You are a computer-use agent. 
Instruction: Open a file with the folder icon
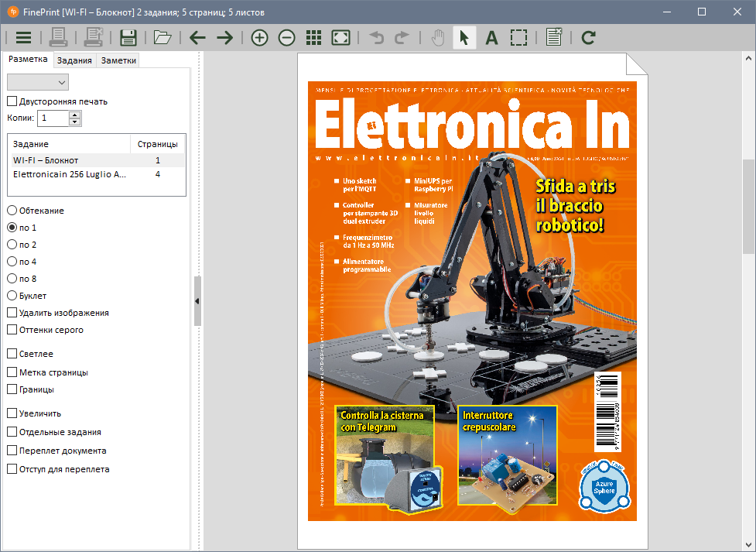162,38
